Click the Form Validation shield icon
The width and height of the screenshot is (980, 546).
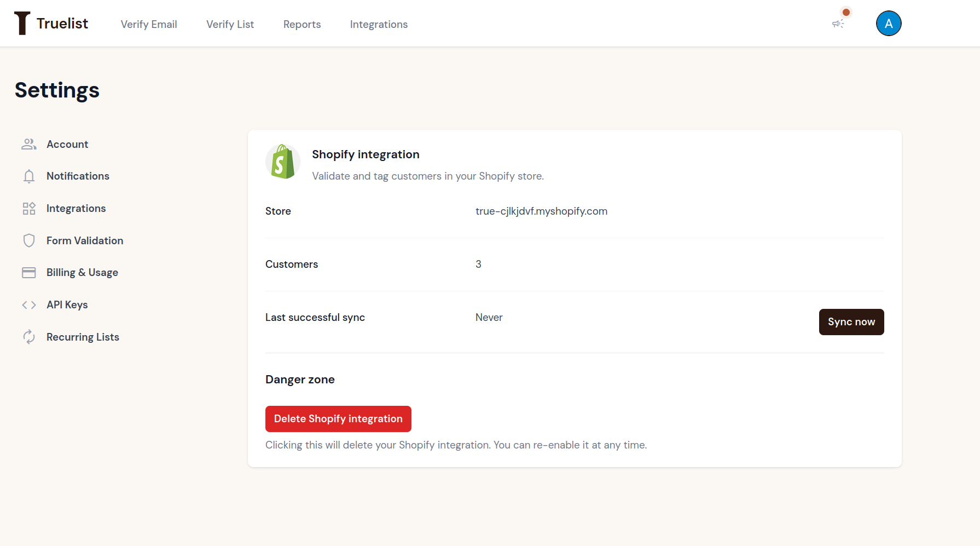pyautogui.click(x=29, y=240)
